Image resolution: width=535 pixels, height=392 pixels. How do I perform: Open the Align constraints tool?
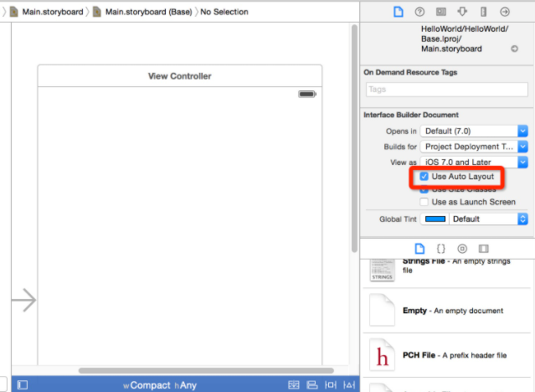pyautogui.click(x=311, y=384)
